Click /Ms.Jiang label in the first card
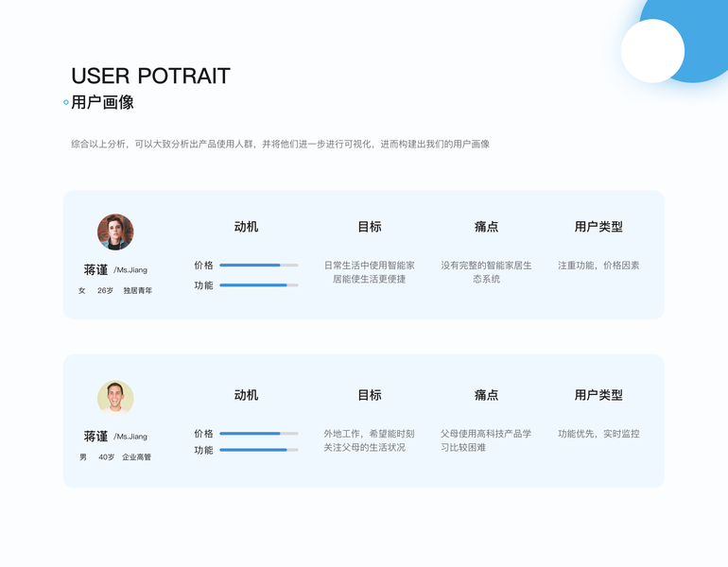The height and width of the screenshot is (567, 728). (x=130, y=270)
